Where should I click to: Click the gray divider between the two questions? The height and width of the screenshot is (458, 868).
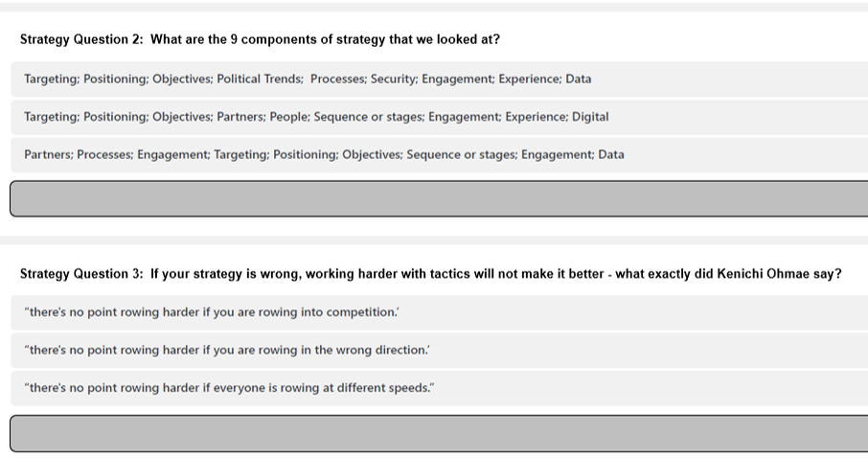point(434,240)
